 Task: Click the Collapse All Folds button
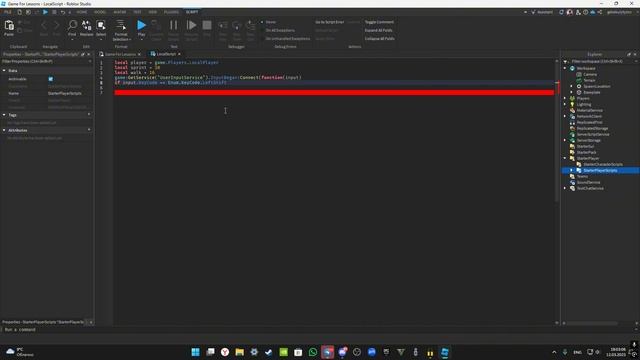coord(380,38)
